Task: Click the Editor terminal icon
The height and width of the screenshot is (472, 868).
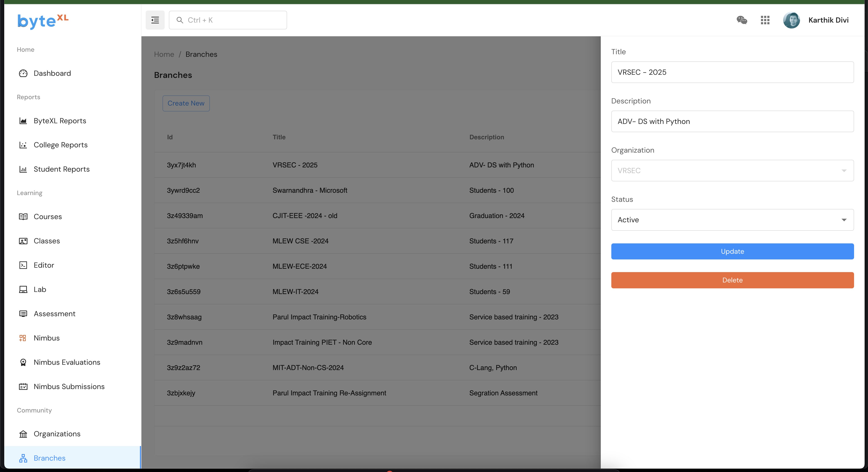Action: pyautogui.click(x=23, y=265)
